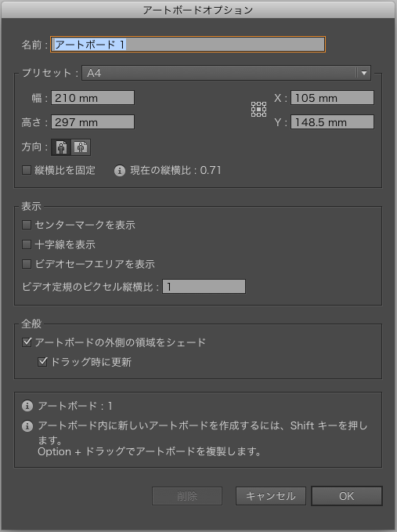Check センターマークを表示 option
This screenshot has height=532, width=397.
tap(27, 225)
